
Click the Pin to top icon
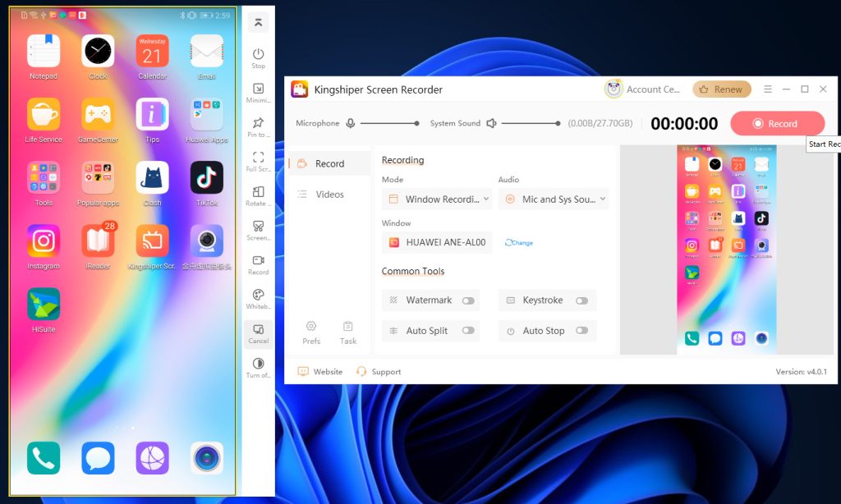coord(258,123)
